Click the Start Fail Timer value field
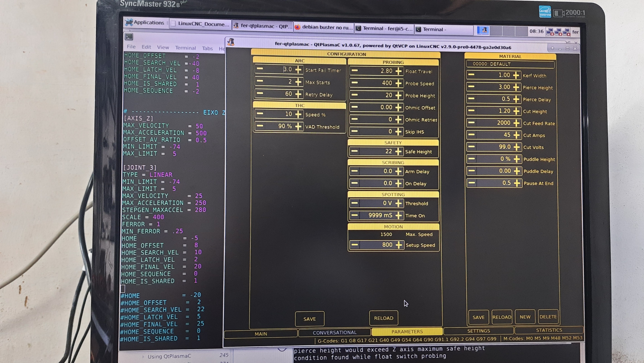Screen dimensions: 644x363 point(279,69)
